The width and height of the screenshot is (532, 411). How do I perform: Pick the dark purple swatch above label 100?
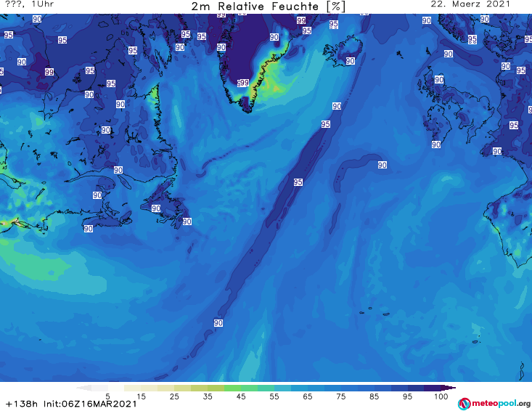(433, 388)
